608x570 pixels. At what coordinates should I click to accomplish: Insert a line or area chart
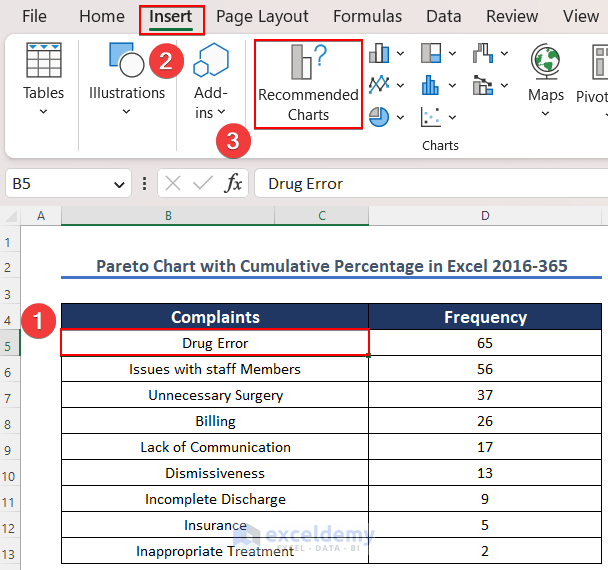pyautogui.click(x=380, y=85)
